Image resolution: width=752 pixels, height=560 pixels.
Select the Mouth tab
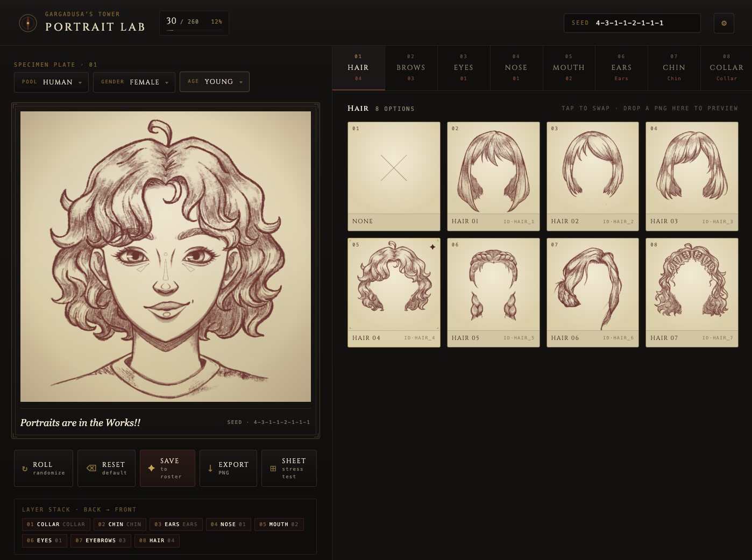[569, 68]
